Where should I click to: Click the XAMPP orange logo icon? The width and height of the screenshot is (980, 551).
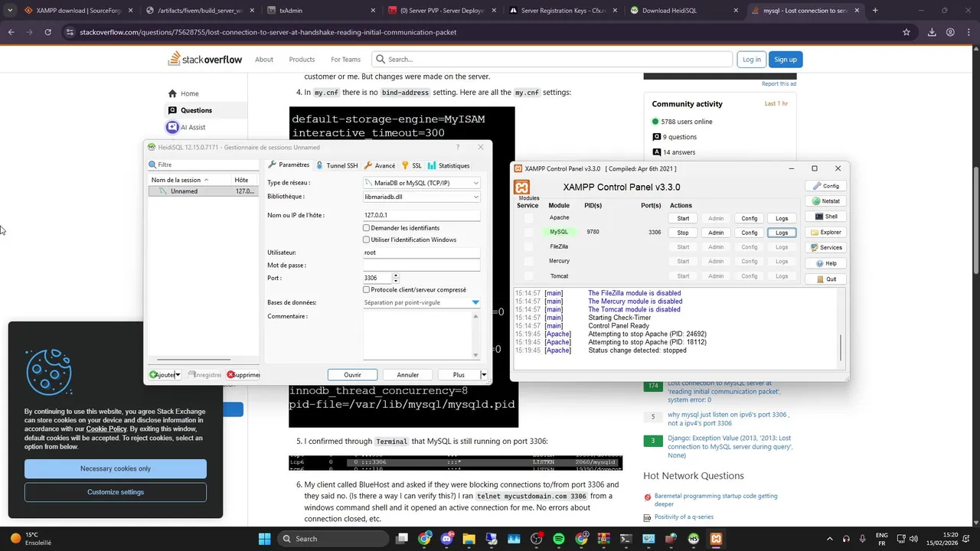click(521, 187)
